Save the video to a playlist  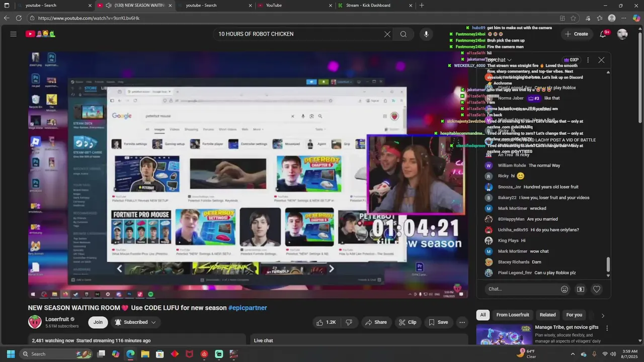438,322
